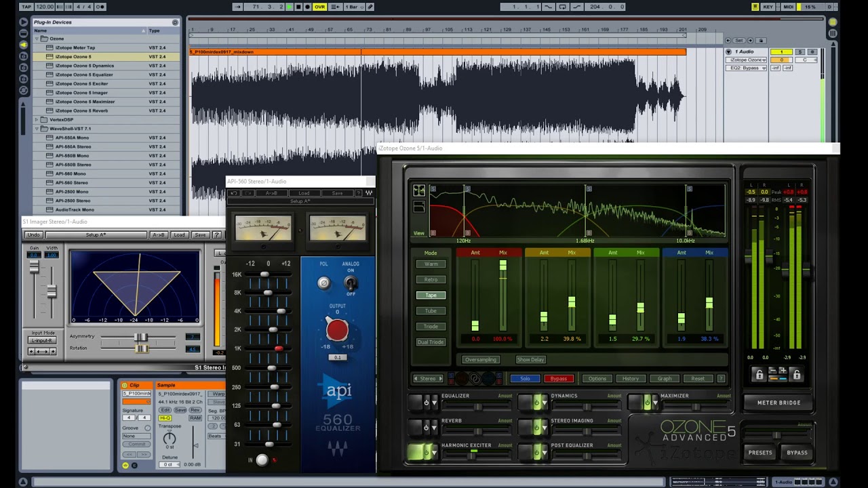Click the S1 Imager Rotation slider handle

[142, 348]
